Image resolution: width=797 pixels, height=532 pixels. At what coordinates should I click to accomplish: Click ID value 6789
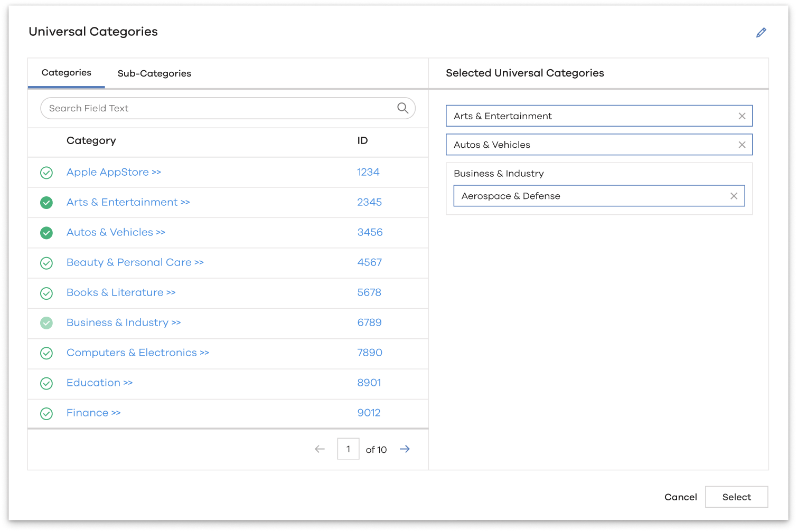[x=369, y=322]
